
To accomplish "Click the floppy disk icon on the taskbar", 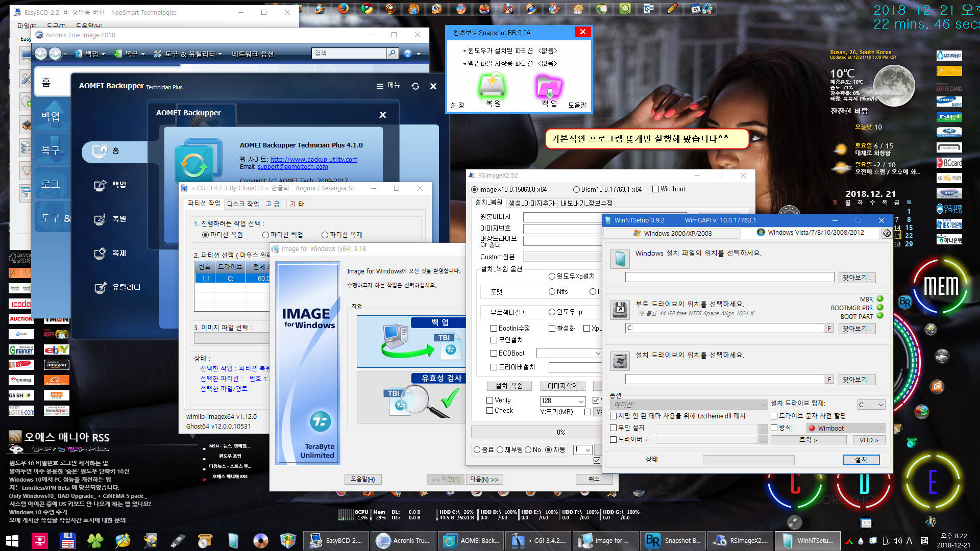I will (x=67, y=540).
